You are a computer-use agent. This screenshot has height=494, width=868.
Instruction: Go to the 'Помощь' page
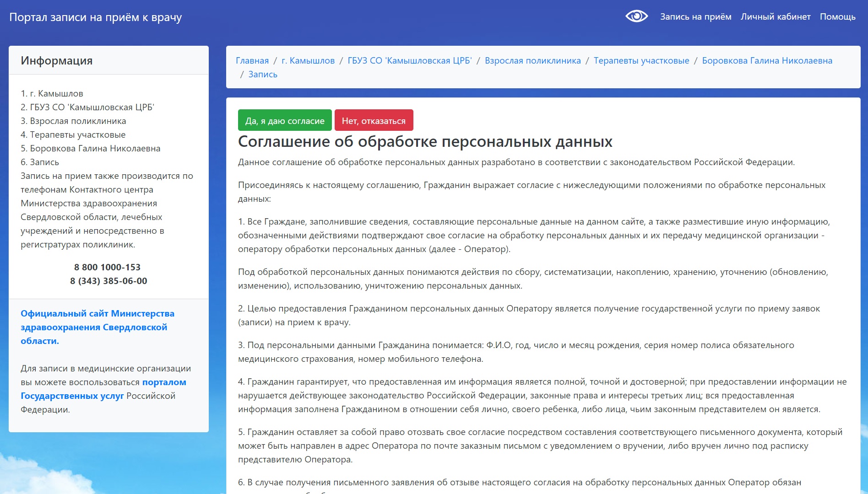837,17
